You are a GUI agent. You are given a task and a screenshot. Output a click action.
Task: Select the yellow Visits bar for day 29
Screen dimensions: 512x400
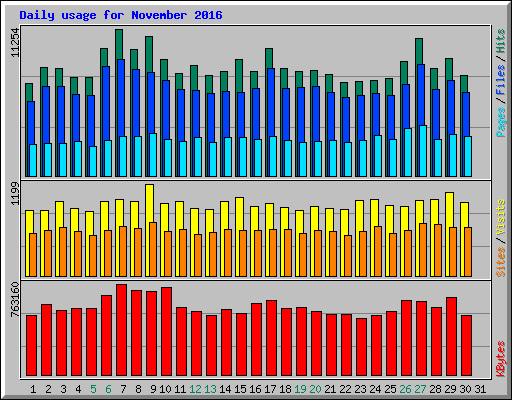[x=450, y=210]
